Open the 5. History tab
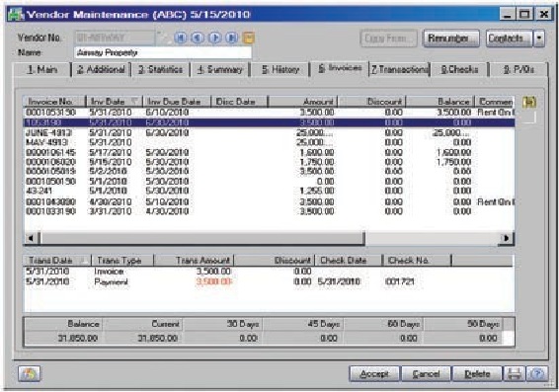559x392 pixels. [x=280, y=69]
